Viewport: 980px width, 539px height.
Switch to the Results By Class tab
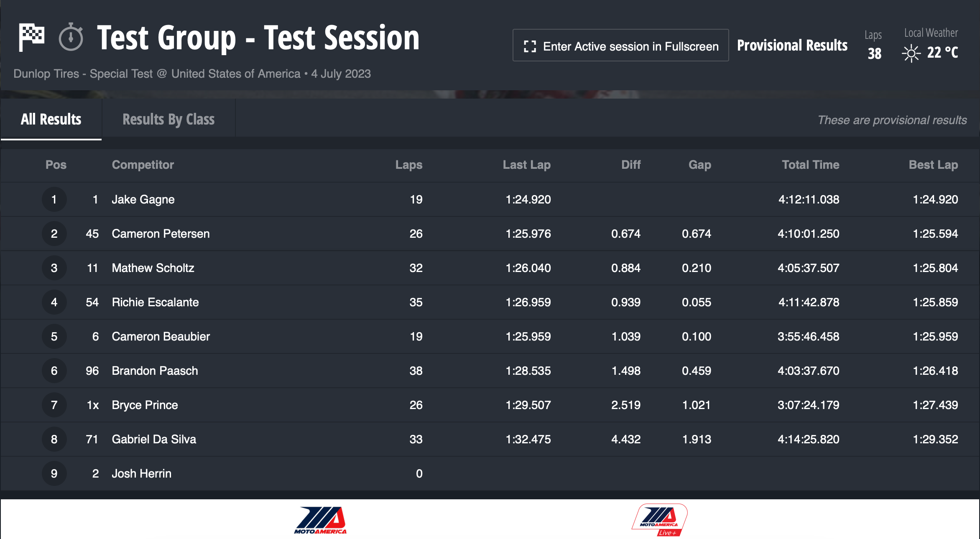pyautogui.click(x=168, y=119)
